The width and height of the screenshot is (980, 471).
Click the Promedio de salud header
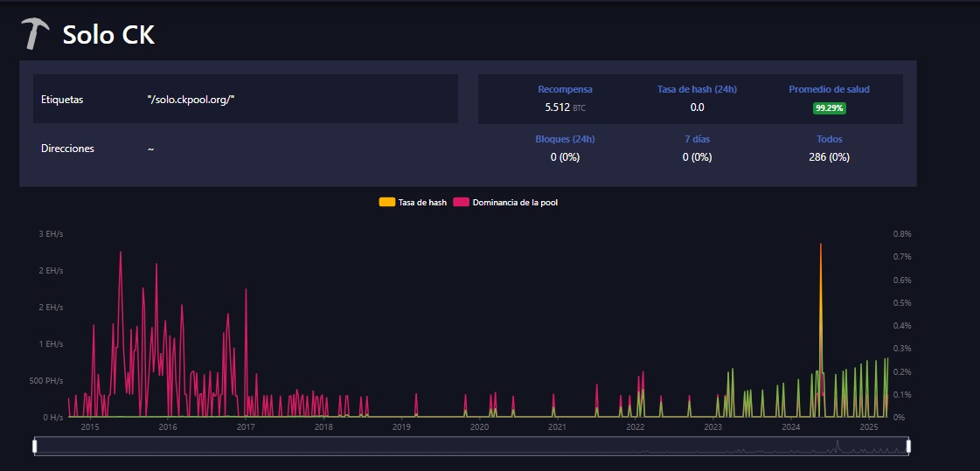point(829,89)
